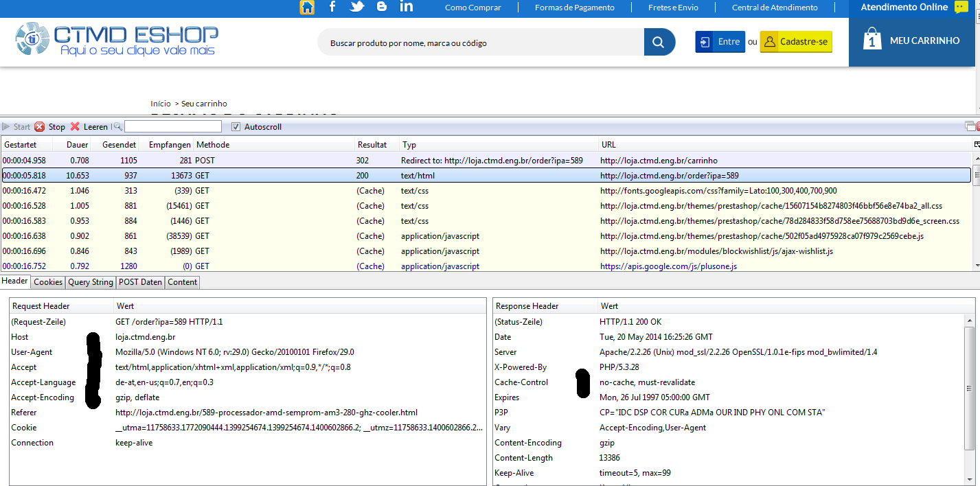Open Formas de Pagamento link
Image resolution: width=980 pixels, height=486 pixels.
574,8
